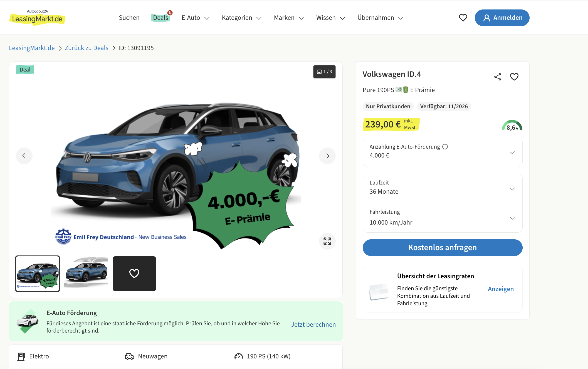Expand the Laufzeit 36 Monate dropdown
The height and width of the screenshot is (369, 588).
(443, 188)
